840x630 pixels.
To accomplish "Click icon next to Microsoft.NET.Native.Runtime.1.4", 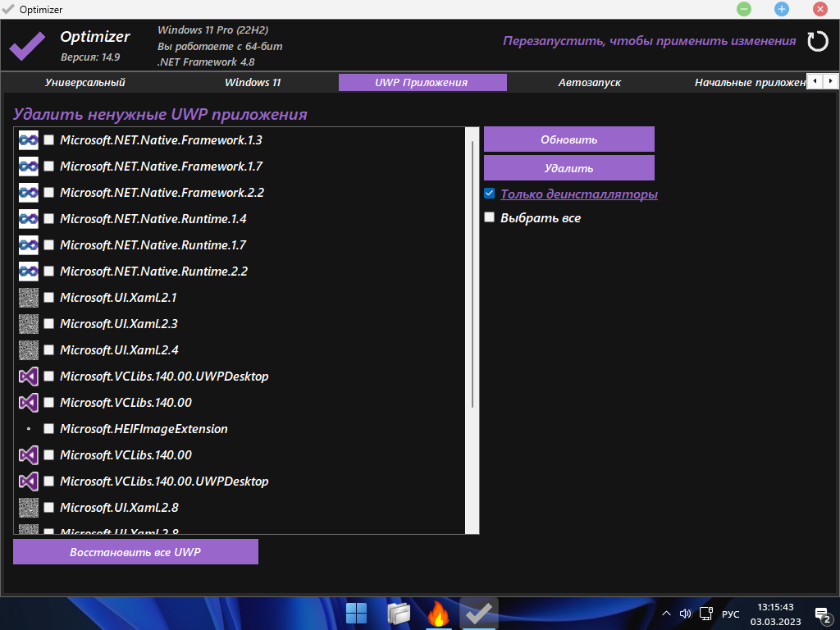I will tap(29, 219).
